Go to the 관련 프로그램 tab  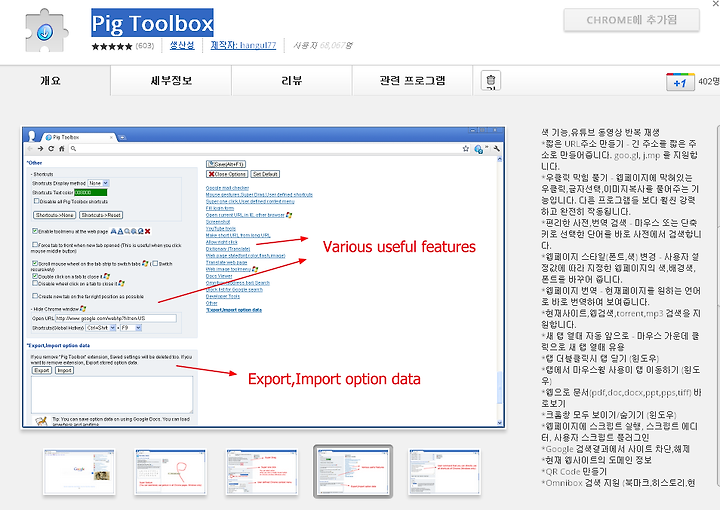[x=412, y=80]
